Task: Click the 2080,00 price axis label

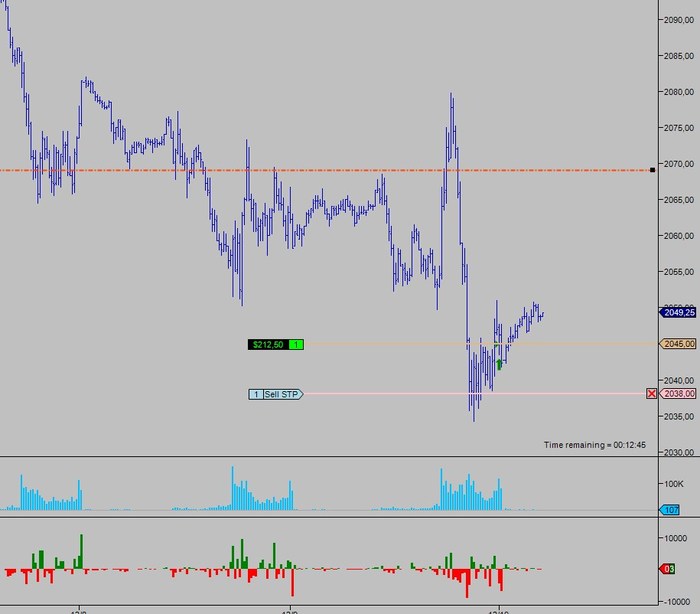Action: (679, 92)
